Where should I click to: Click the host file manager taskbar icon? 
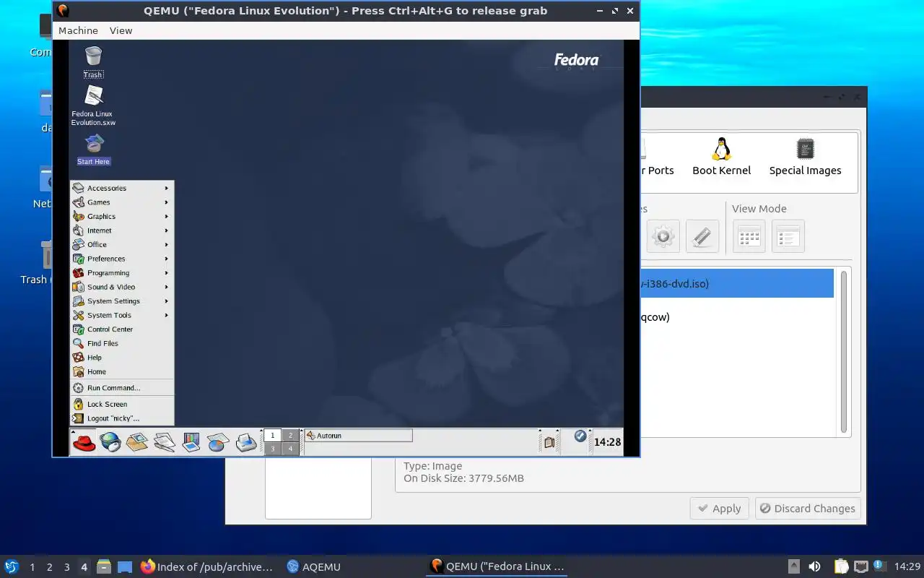pyautogui.click(x=104, y=566)
